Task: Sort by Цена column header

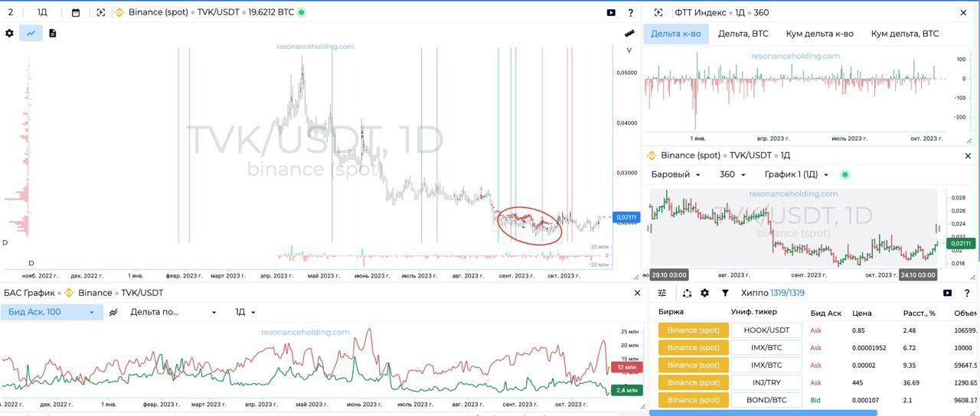Action: (x=862, y=313)
